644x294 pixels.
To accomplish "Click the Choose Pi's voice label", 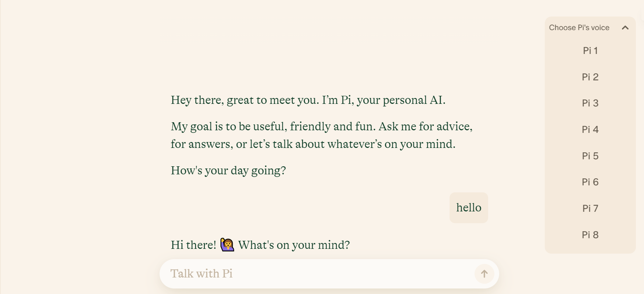I will [579, 28].
